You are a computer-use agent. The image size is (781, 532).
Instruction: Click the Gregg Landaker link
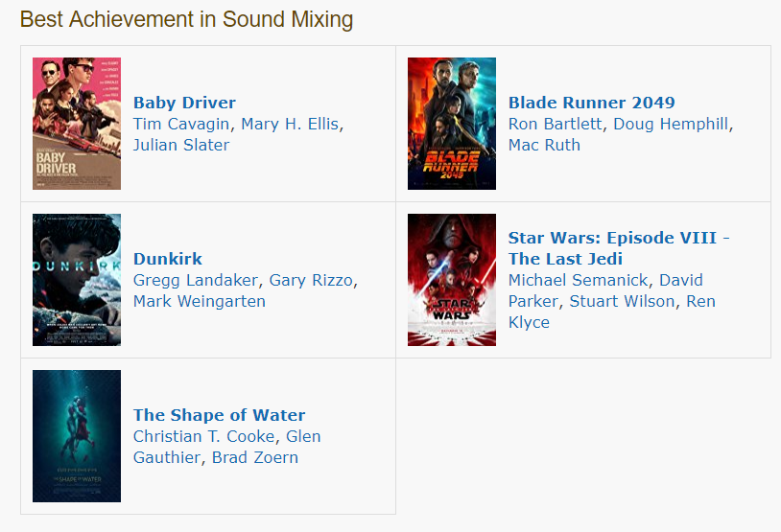pyautogui.click(x=196, y=280)
